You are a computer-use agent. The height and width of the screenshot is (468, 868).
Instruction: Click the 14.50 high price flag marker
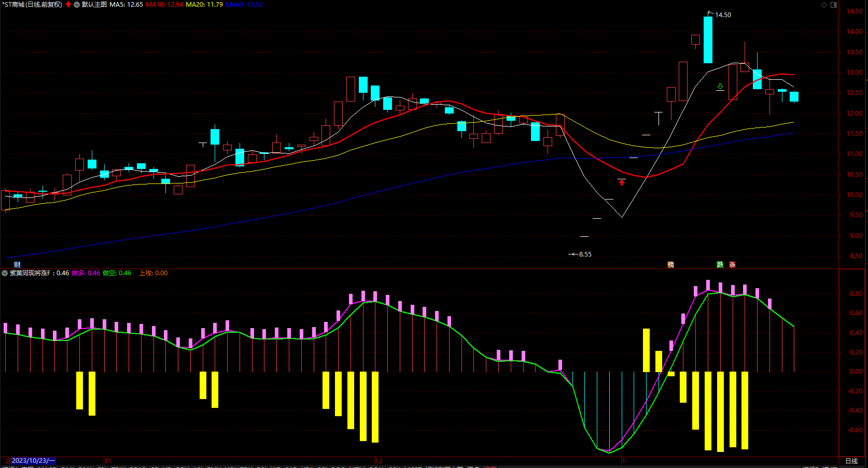(x=720, y=15)
